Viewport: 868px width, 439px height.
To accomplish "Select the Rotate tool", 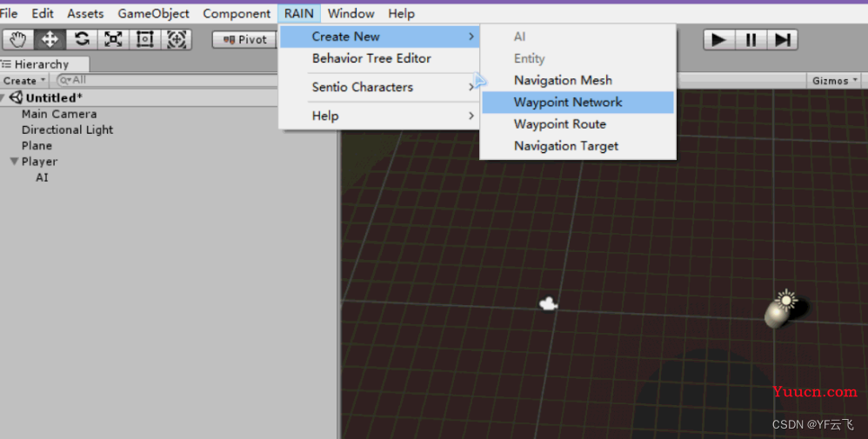I will 82,39.
